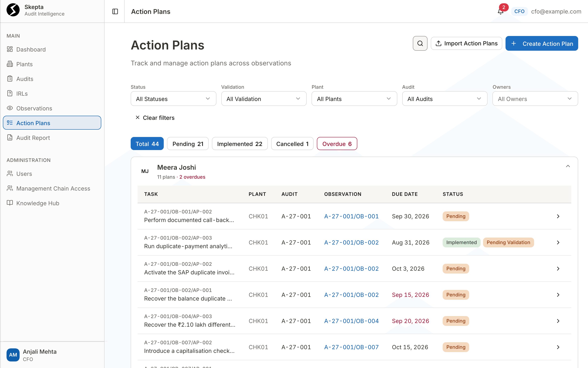Open the notifications bell
This screenshot has width=588, height=368.
coord(500,12)
